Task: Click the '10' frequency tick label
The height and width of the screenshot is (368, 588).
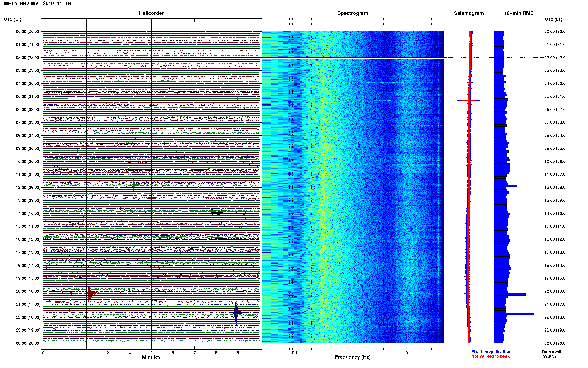Action: click(405, 353)
